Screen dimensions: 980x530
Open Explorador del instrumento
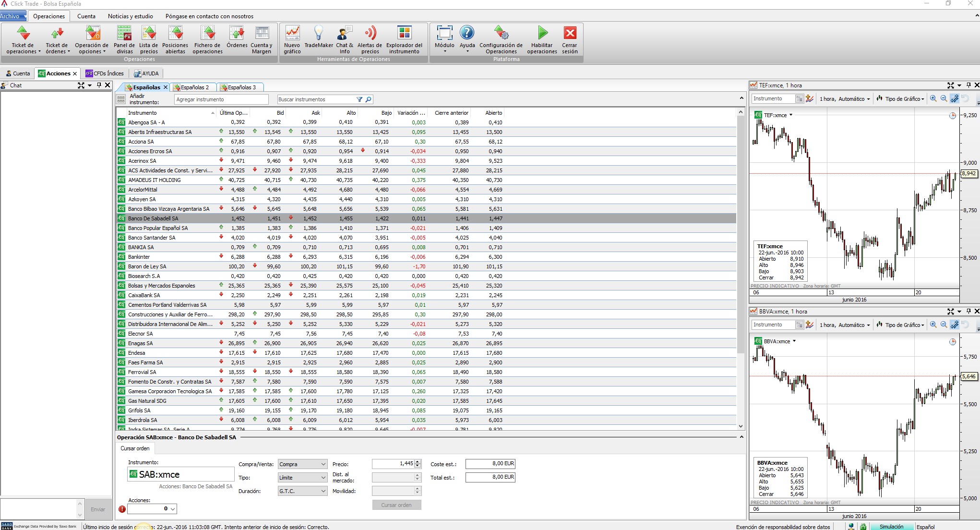(x=405, y=39)
